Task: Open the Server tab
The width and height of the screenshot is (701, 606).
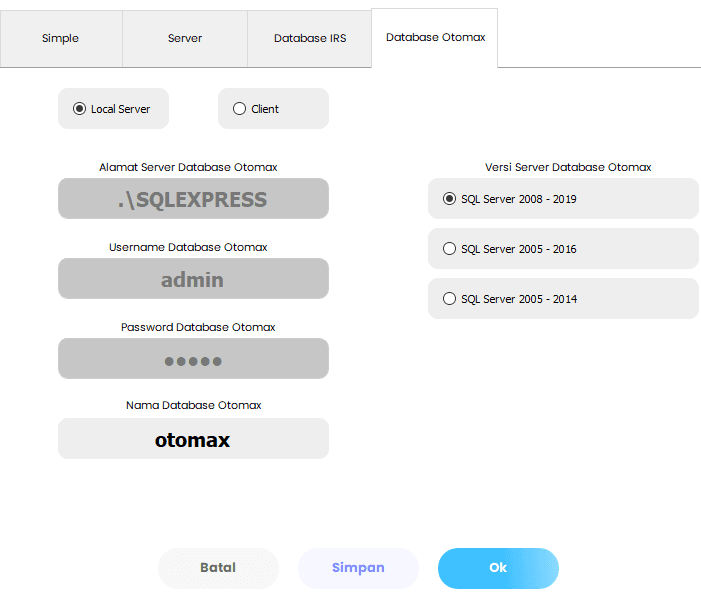Action: [x=185, y=39]
